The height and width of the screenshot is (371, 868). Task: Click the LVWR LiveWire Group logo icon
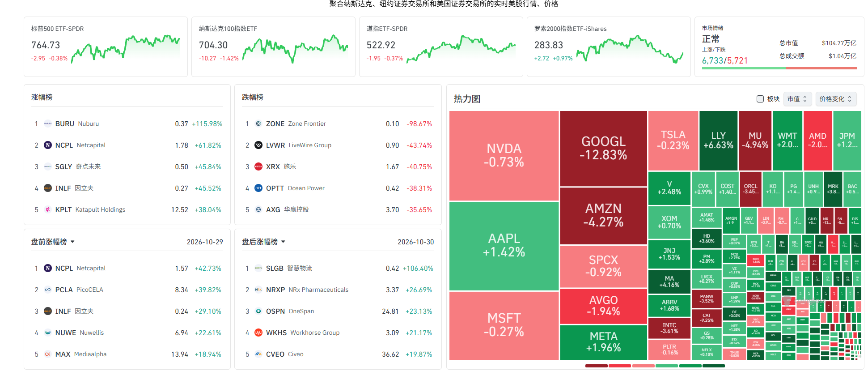tap(258, 145)
